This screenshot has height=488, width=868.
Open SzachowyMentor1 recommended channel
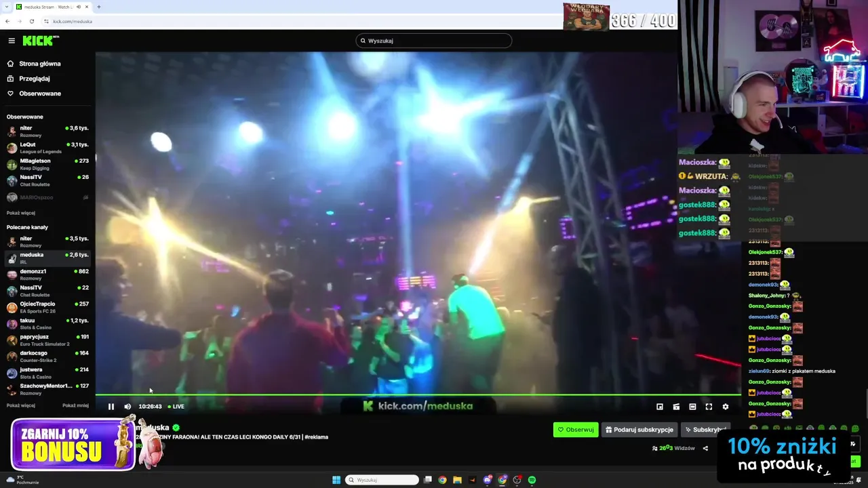[47, 389]
